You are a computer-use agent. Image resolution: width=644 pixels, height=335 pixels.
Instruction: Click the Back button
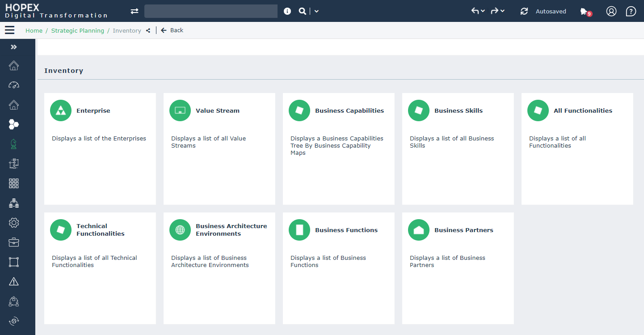point(172,30)
